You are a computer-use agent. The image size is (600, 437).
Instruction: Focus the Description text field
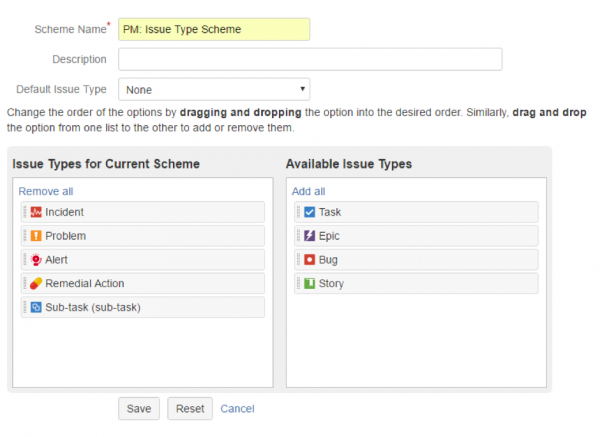pos(309,60)
